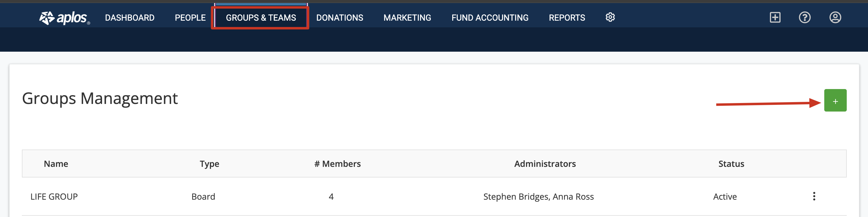Open the Reports menu
Screen dimensions: 868x217
(567, 18)
